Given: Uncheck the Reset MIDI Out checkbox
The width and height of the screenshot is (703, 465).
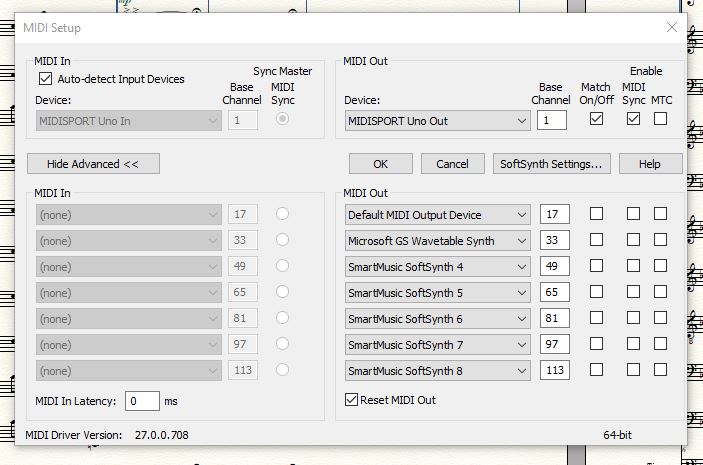Looking at the screenshot, I should [x=351, y=400].
